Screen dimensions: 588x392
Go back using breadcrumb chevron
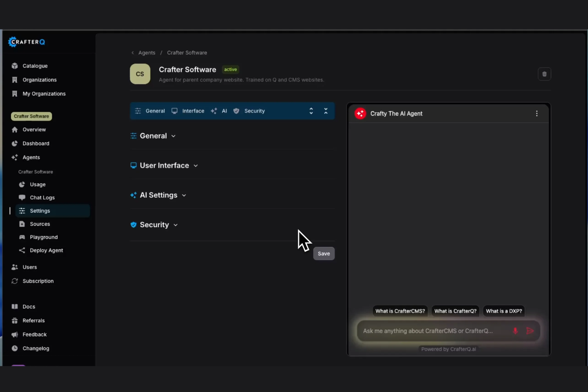[x=133, y=53]
